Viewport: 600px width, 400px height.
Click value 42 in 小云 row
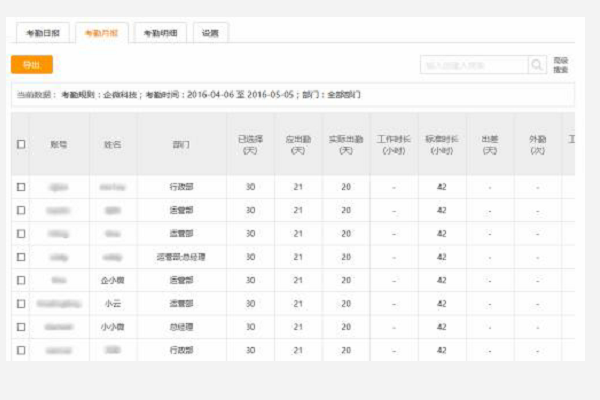(x=442, y=304)
